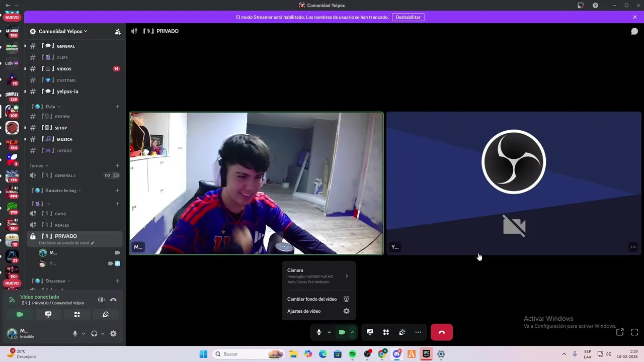Open Comunidad Yelpox server dropdown

point(63,31)
